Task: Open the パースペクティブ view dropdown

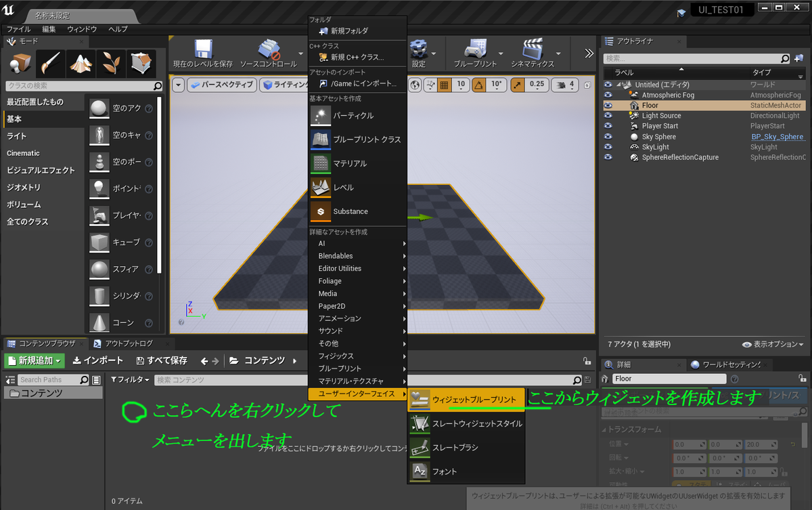Action: coord(221,85)
